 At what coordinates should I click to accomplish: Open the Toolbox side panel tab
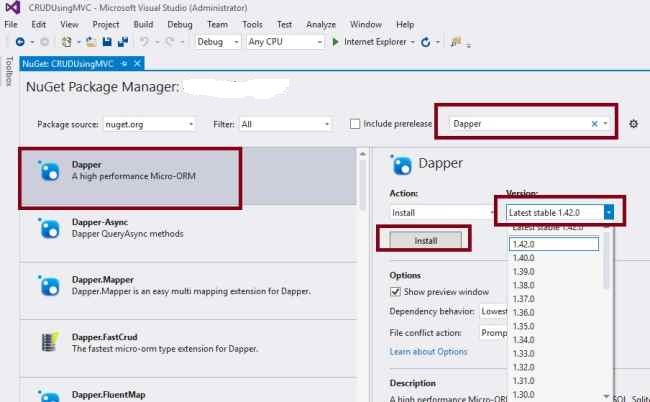9,71
